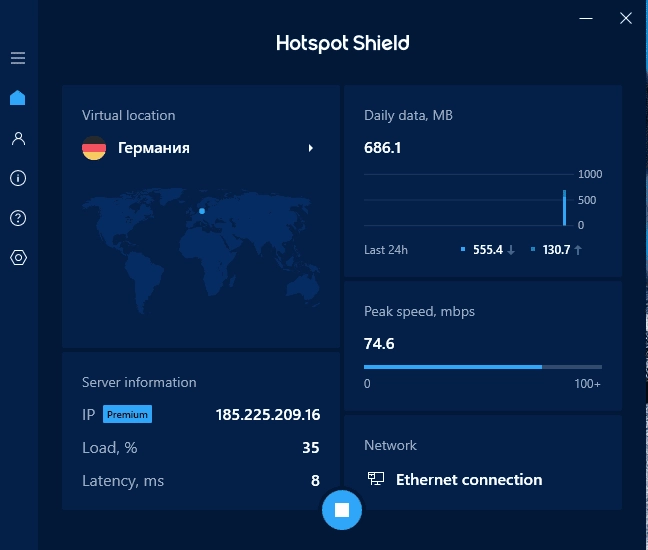Click the Ethernet connection network icon
This screenshot has width=648, height=550.
coord(376,479)
